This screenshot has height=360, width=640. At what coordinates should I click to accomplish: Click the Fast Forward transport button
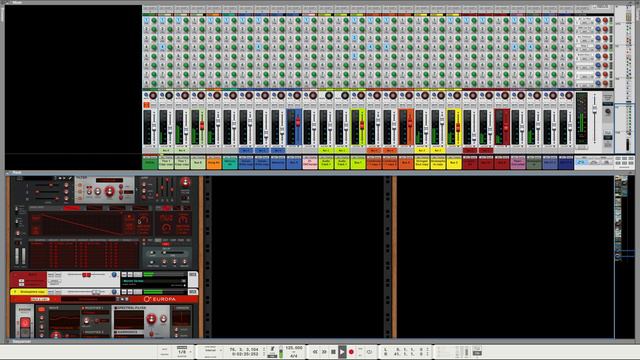pyautogui.click(x=324, y=351)
